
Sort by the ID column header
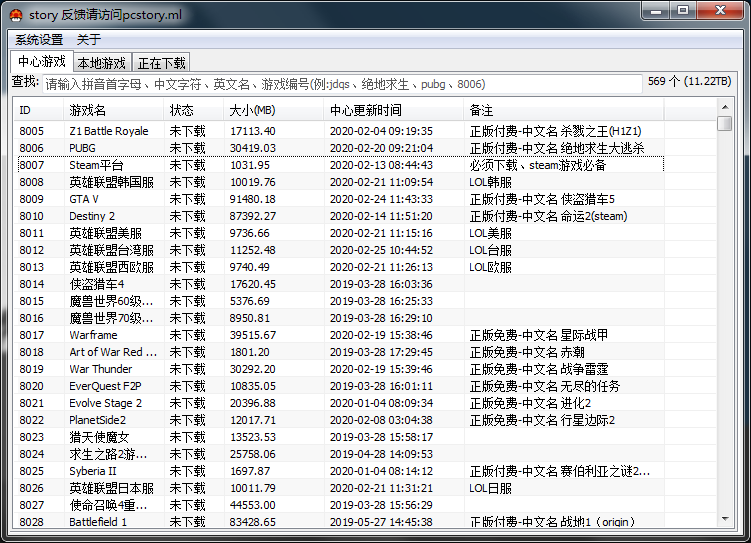[x=38, y=111]
